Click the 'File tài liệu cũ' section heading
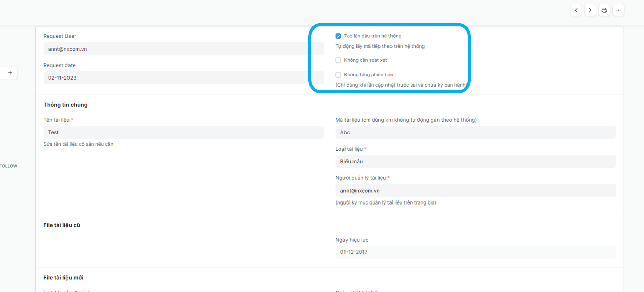The height and width of the screenshot is (292, 644). tap(62, 225)
